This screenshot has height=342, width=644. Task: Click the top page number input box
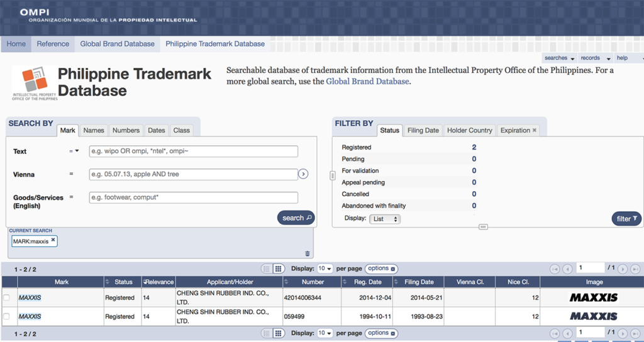tap(590, 268)
